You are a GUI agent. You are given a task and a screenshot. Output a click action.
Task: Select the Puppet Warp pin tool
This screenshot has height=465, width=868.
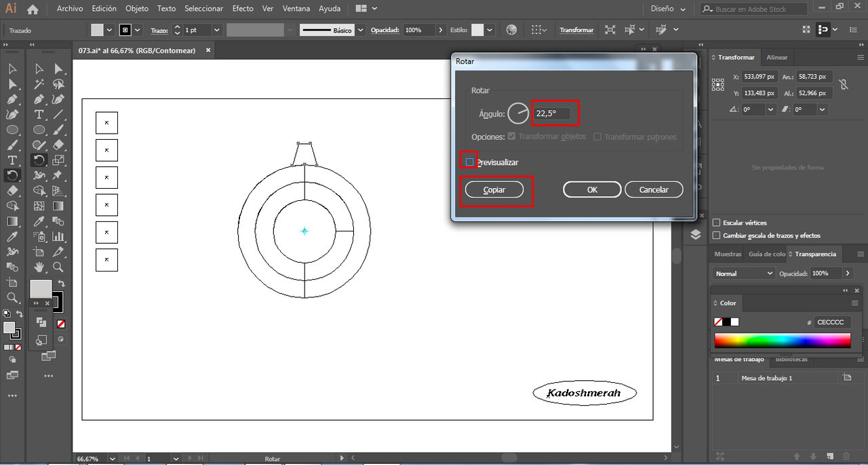59,175
